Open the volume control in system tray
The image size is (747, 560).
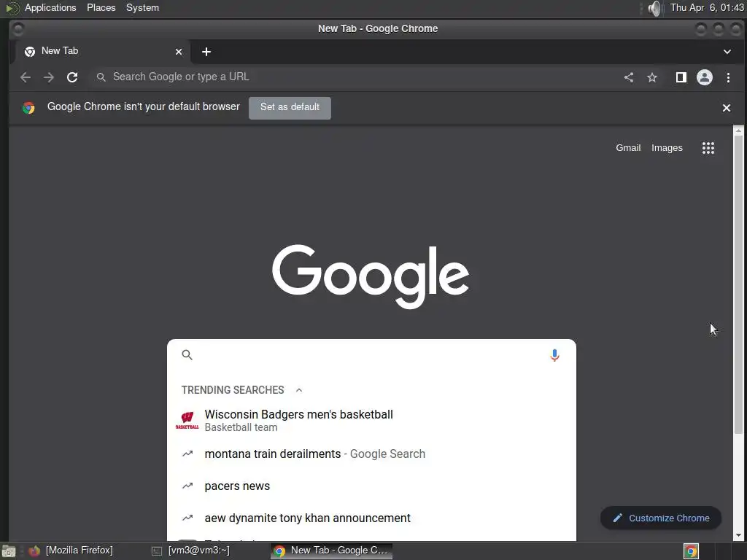click(x=656, y=8)
